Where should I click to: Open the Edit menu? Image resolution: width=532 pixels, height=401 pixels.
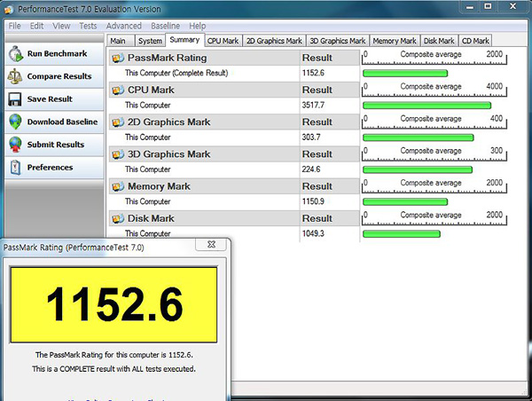tap(36, 26)
